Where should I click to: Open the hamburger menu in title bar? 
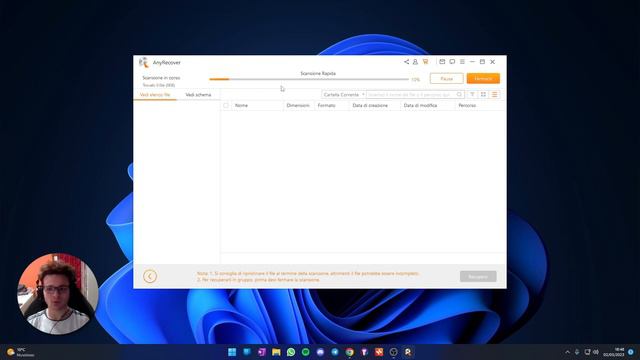(462, 62)
